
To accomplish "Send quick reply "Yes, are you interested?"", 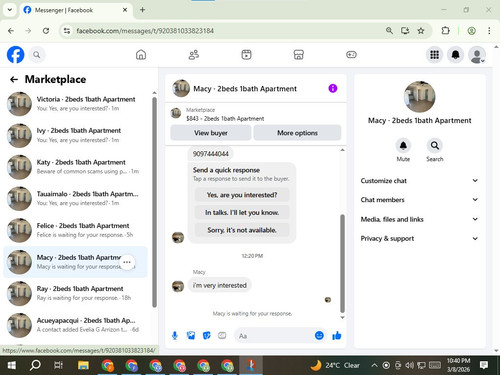I will 242,195.
